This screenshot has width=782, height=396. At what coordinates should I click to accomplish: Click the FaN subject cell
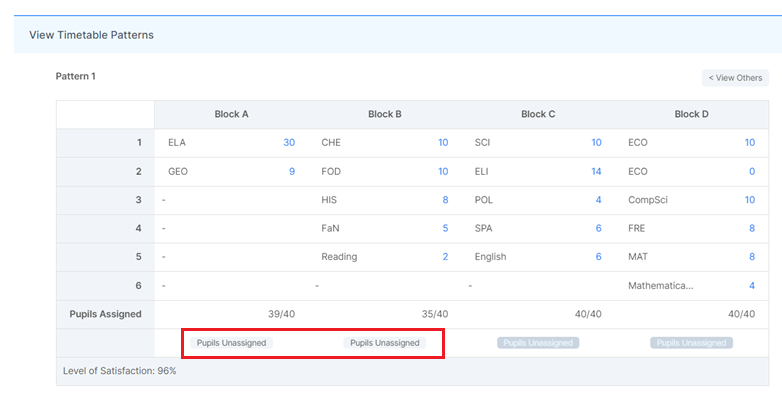(330, 228)
